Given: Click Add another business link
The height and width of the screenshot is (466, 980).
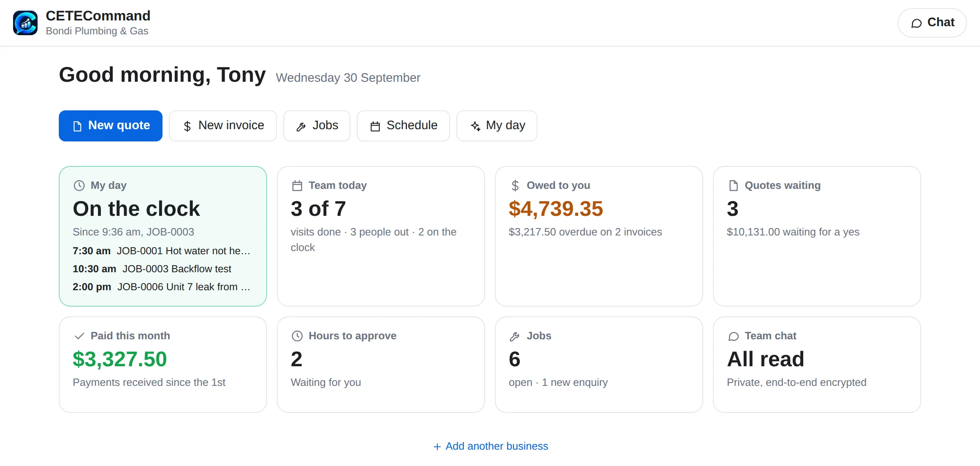Looking at the screenshot, I should tap(491, 446).
